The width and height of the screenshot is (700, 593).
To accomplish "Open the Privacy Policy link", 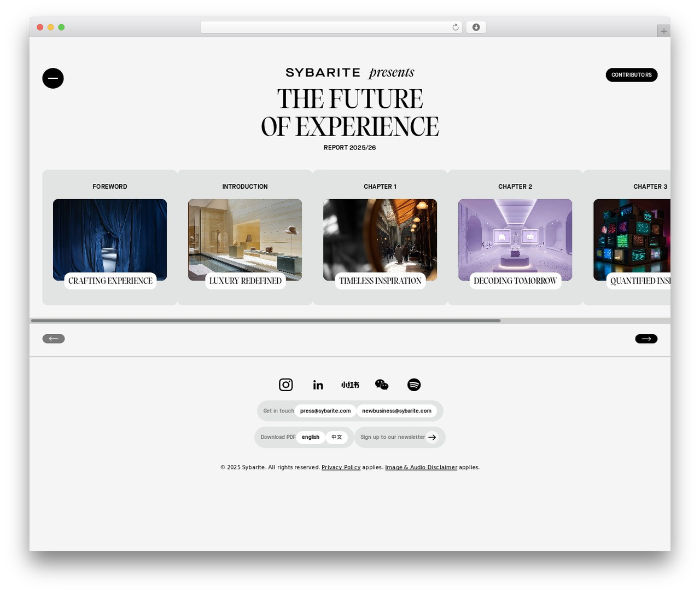I will coord(341,467).
